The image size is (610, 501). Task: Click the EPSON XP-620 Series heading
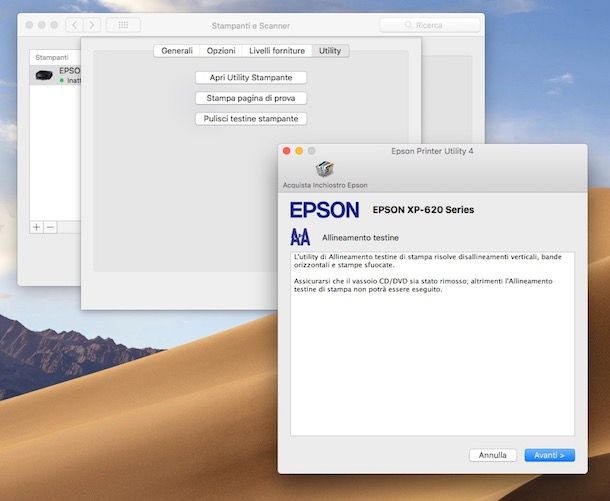(x=423, y=210)
